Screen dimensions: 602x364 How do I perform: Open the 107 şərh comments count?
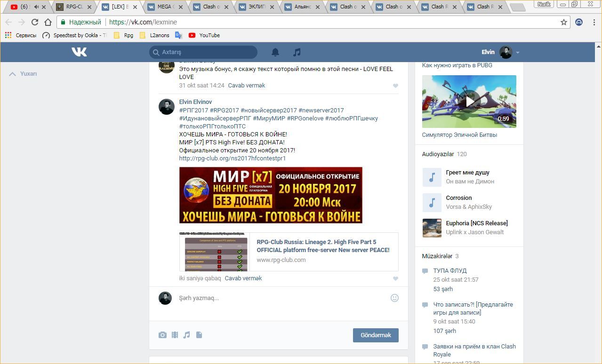pyautogui.click(x=445, y=331)
